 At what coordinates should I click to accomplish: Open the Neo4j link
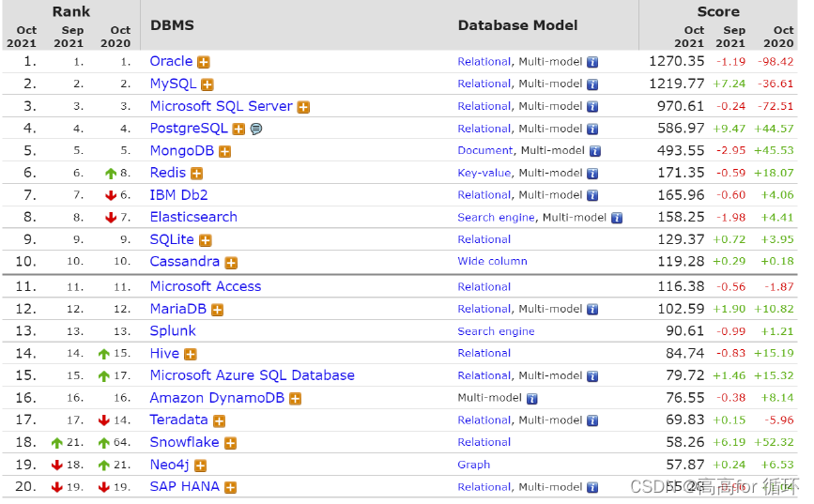(169, 465)
